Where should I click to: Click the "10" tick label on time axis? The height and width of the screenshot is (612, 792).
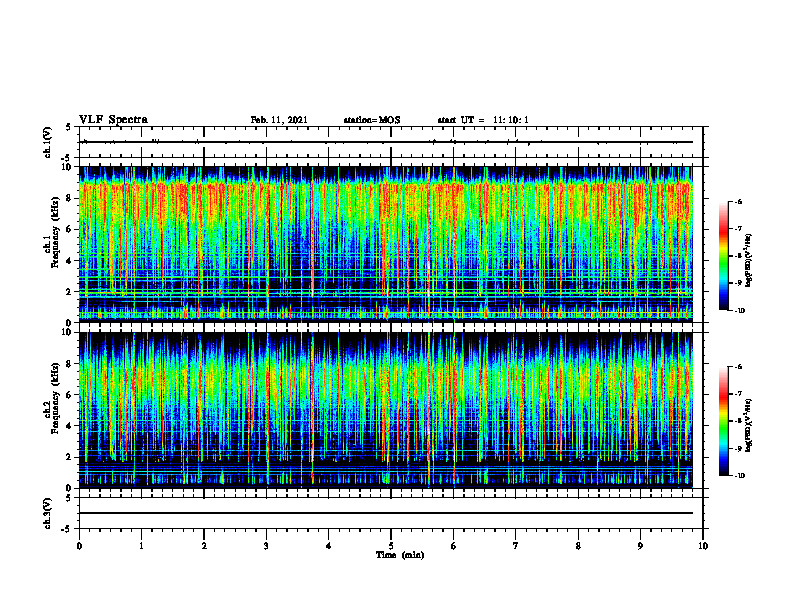coord(703,546)
